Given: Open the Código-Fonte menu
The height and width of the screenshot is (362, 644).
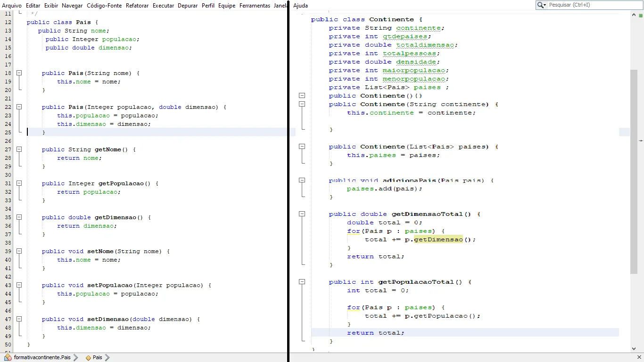Looking at the screenshot, I should pyautogui.click(x=104, y=6).
